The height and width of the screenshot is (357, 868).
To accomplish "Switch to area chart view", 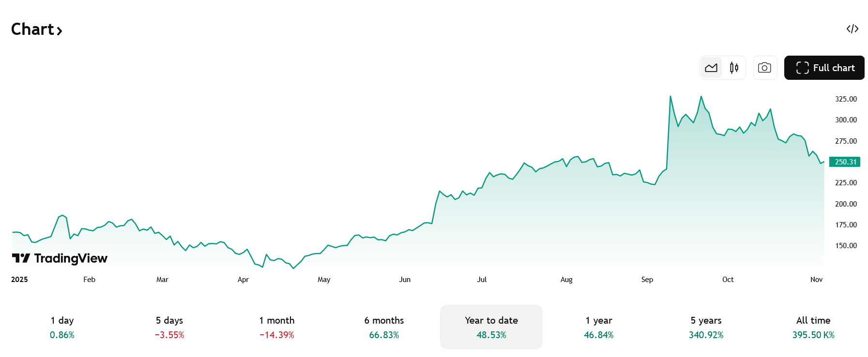I will coord(711,68).
